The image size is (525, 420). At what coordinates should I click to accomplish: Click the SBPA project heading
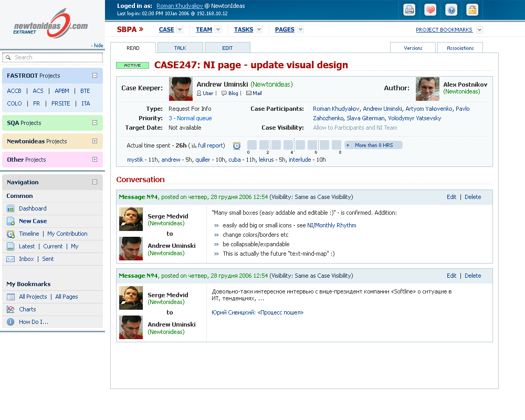[x=130, y=29]
